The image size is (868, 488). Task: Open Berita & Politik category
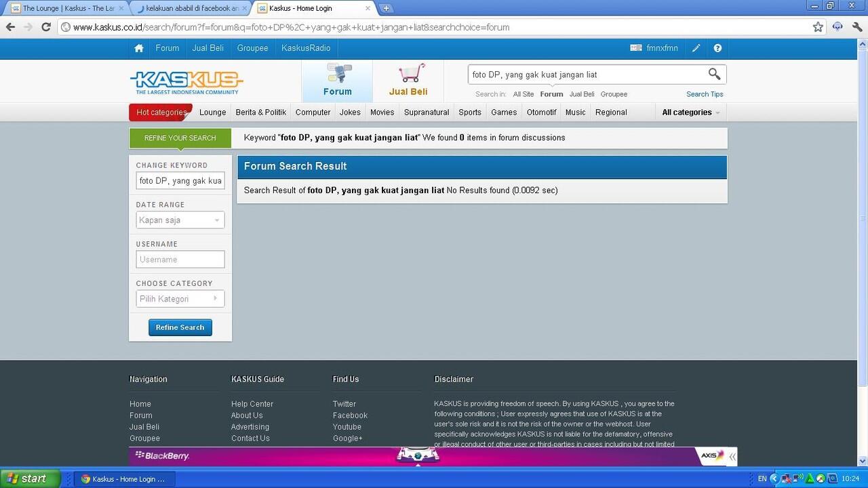[261, 113]
